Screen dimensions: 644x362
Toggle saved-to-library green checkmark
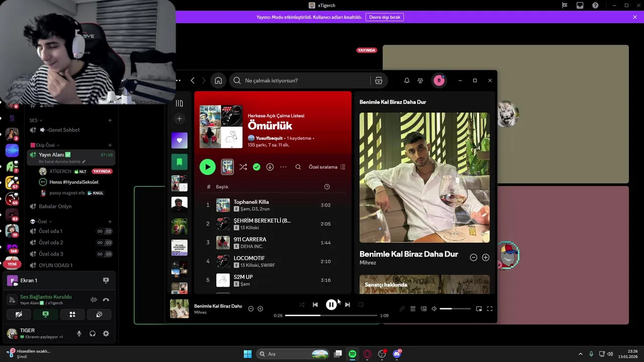(257, 167)
